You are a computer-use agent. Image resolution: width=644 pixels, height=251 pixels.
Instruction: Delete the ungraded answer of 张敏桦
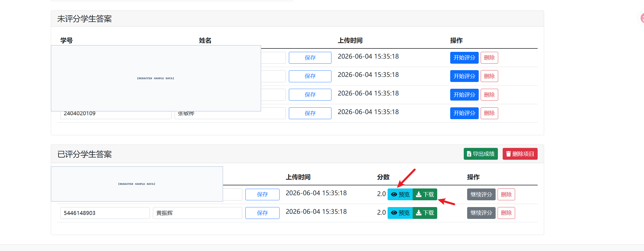tap(489, 113)
